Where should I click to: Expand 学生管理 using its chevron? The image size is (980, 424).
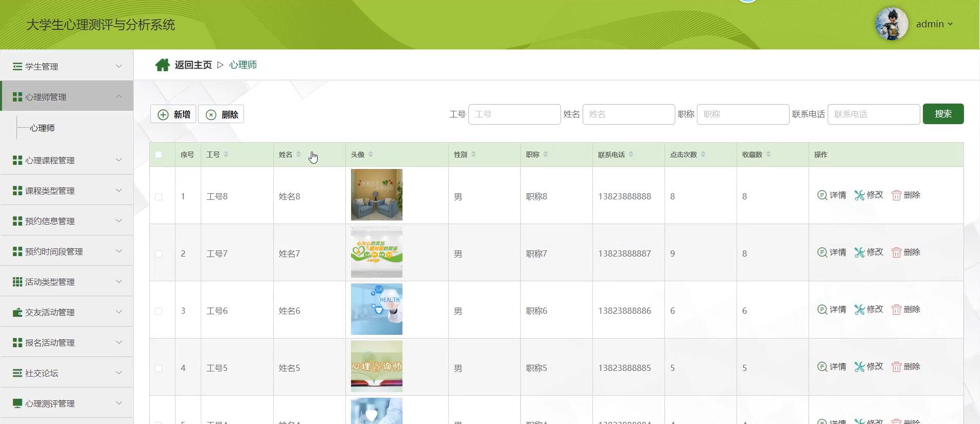pyautogui.click(x=119, y=66)
